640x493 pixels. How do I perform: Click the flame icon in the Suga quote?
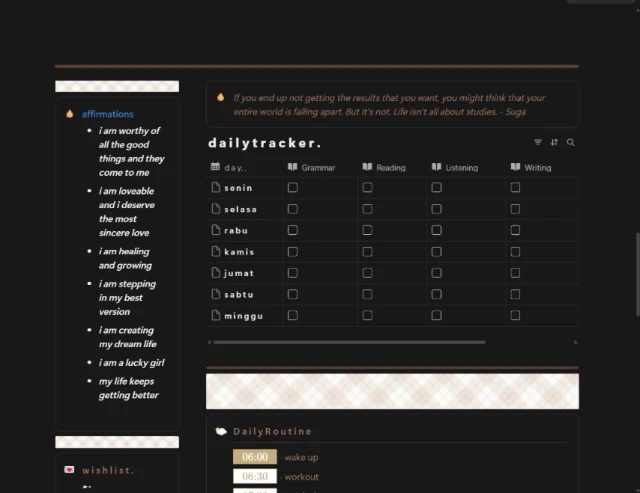[221, 97]
